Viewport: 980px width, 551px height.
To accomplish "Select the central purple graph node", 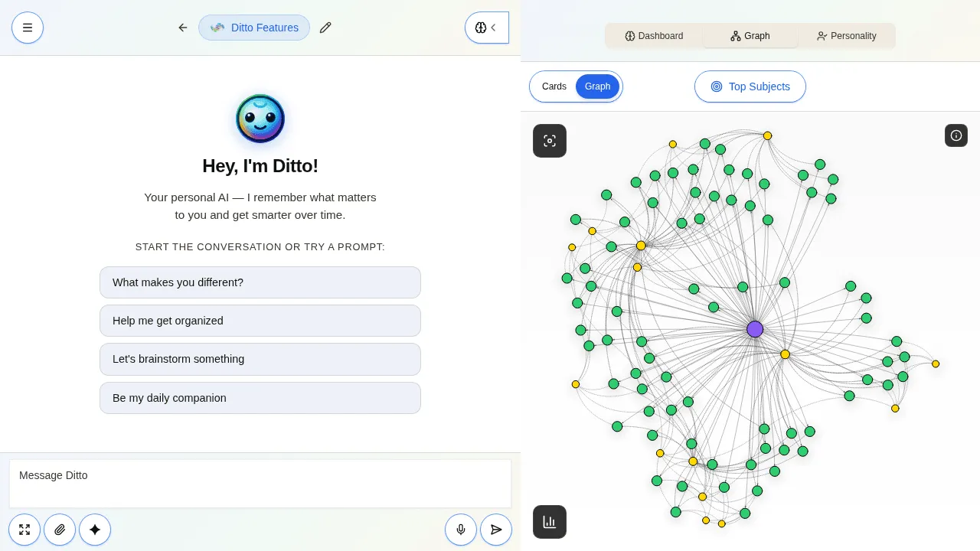I will pyautogui.click(x=755, y=329).
